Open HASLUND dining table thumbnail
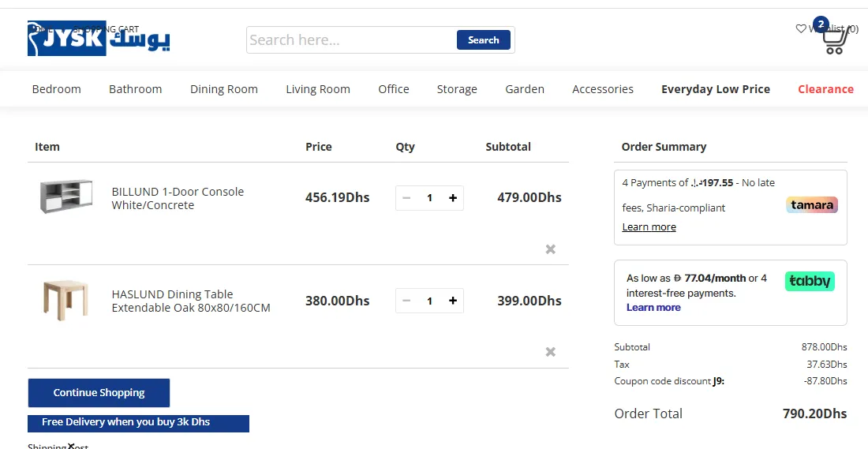The image size is (868, 449). click(x=65, y=300)
